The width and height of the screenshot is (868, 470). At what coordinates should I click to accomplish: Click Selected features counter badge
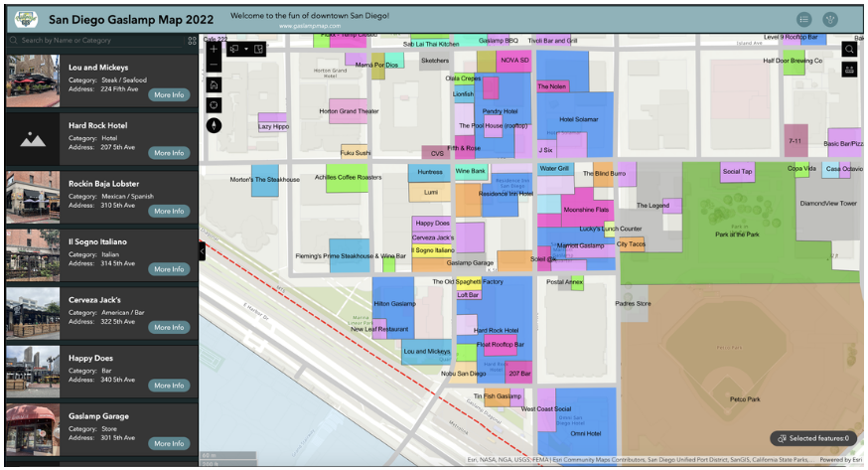tap(813, 438)
